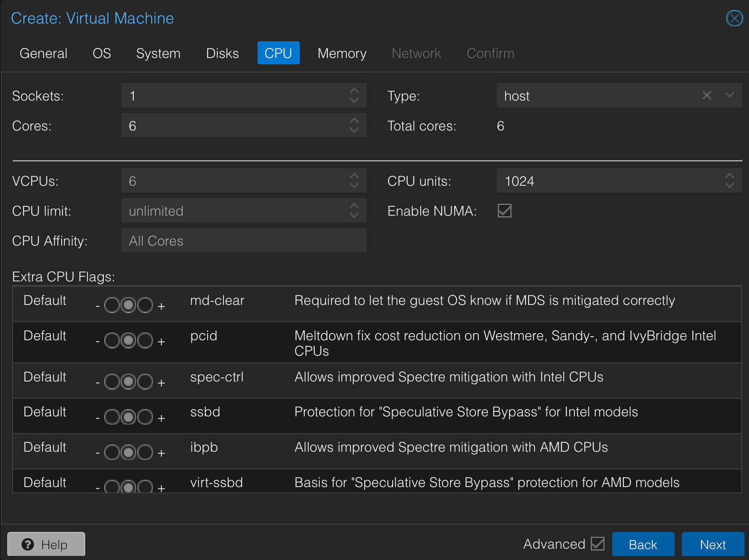Image resolution: width=749 pixels, height=560 pixels.
Task: Increase the CPU units value
Action: (x=729, y=176)
